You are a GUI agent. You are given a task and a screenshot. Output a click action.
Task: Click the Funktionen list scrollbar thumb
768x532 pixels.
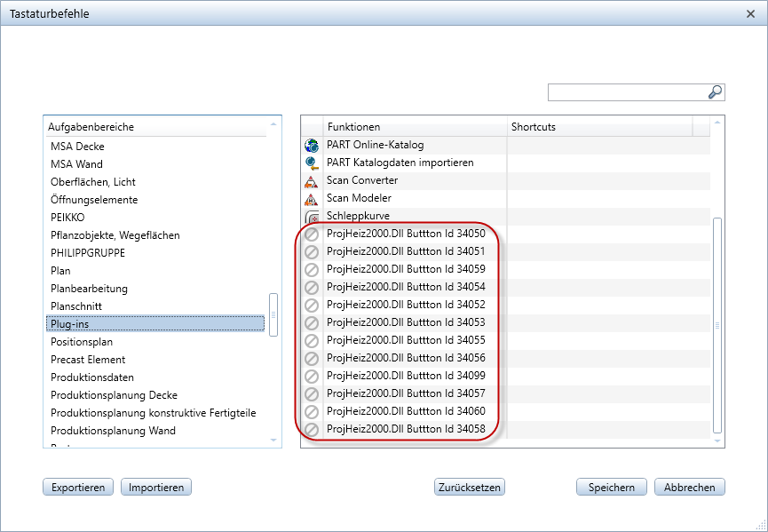[x=717, y=326]
